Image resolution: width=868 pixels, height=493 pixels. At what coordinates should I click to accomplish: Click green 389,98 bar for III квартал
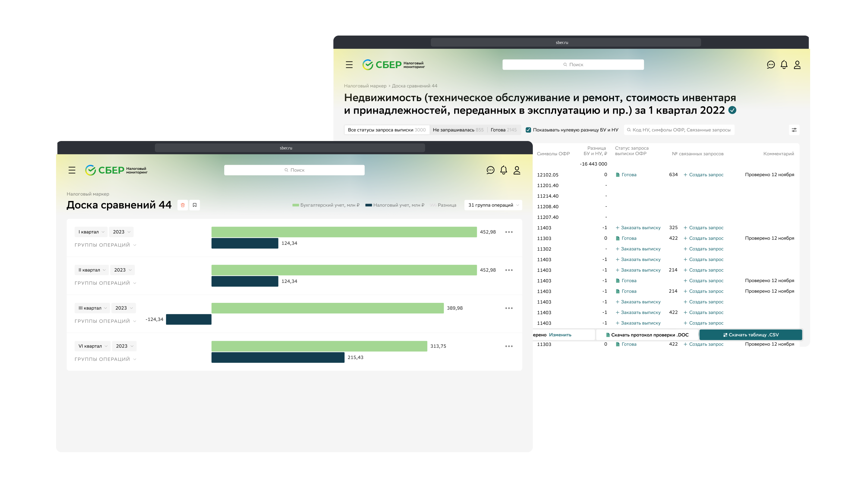click(327, 308)
